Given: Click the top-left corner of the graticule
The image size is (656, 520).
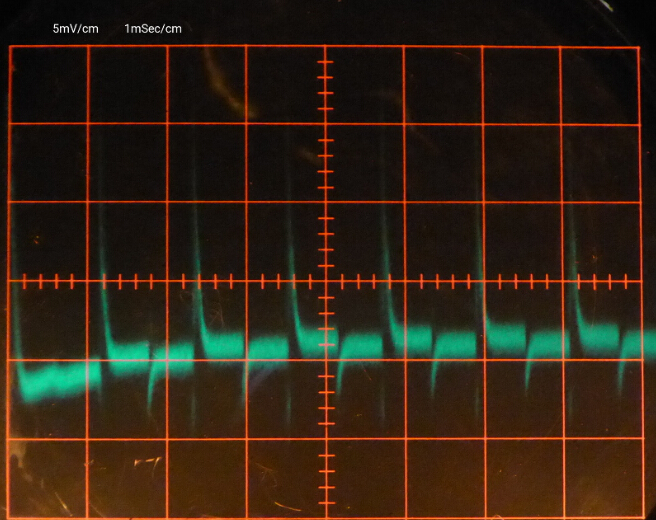Looking at the screenshot, I should [x=11, y=47].
